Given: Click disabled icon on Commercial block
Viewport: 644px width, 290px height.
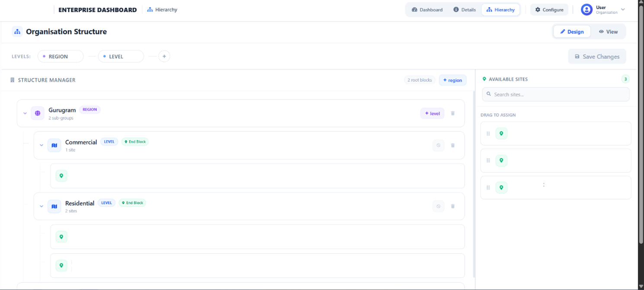Looking at the screenshot, I should [x=438, y=145].
